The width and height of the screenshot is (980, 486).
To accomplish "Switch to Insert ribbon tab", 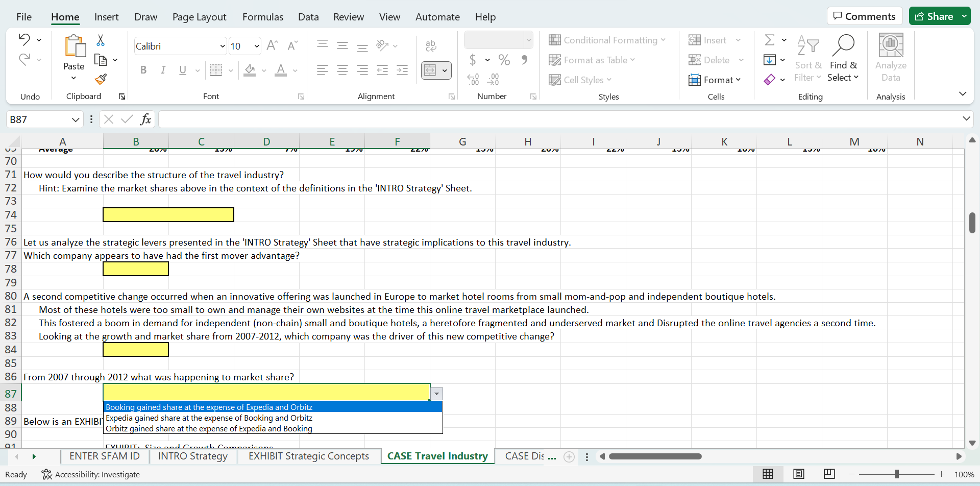I will click(106, 17).
